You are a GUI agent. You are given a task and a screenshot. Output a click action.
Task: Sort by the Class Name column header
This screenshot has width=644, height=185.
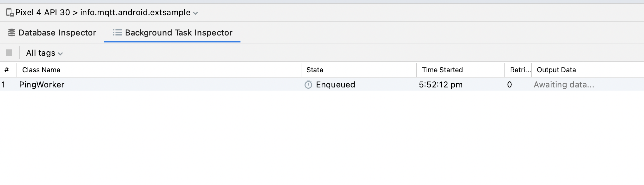[x=41, y=70]
